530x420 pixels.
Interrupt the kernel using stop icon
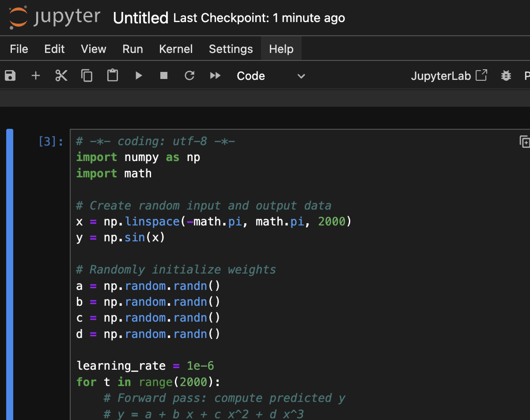coord(164,76)
